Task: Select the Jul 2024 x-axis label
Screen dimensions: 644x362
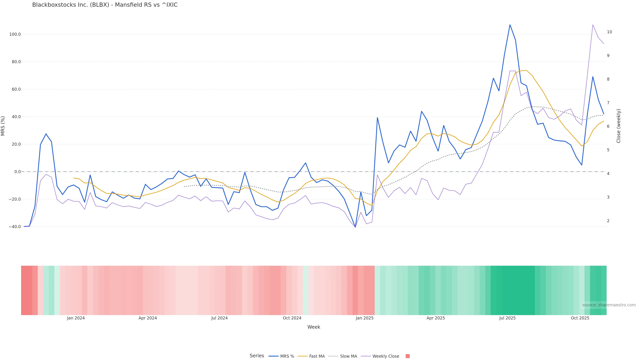Action: click(219, 318)
